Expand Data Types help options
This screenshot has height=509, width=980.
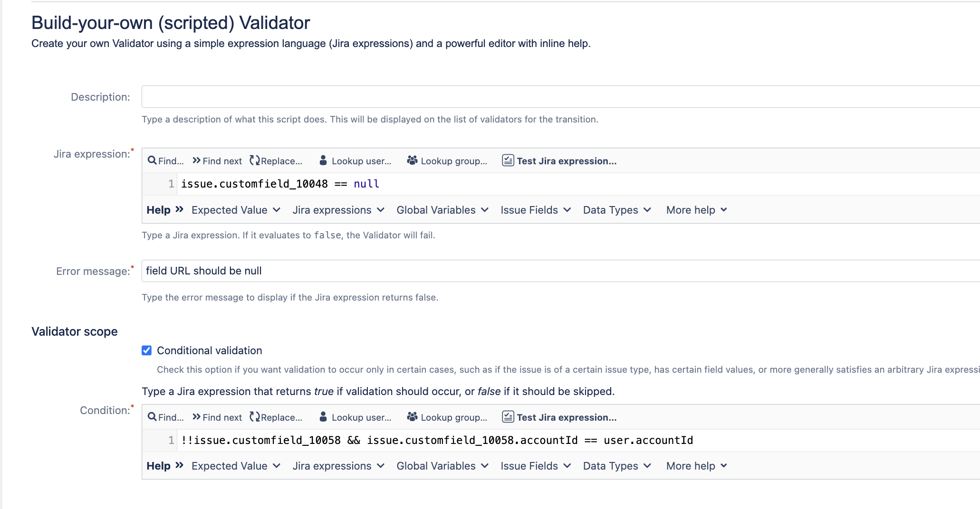(x=616, y=210)
